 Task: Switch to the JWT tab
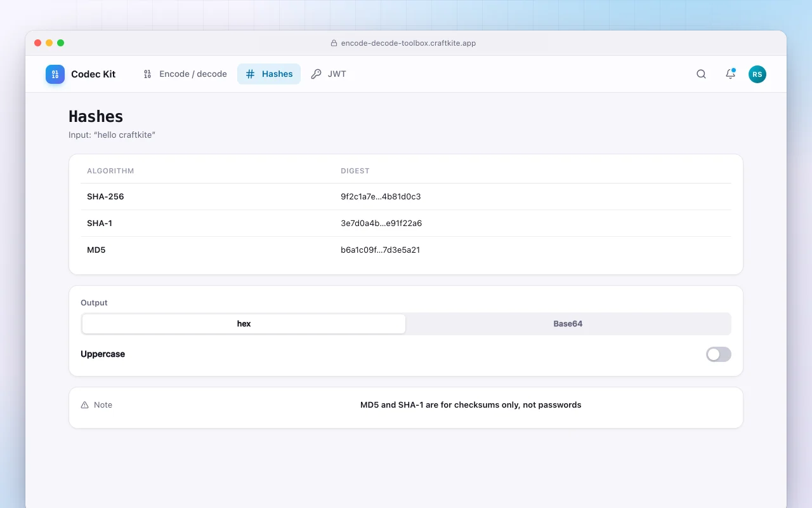[329, 74]
